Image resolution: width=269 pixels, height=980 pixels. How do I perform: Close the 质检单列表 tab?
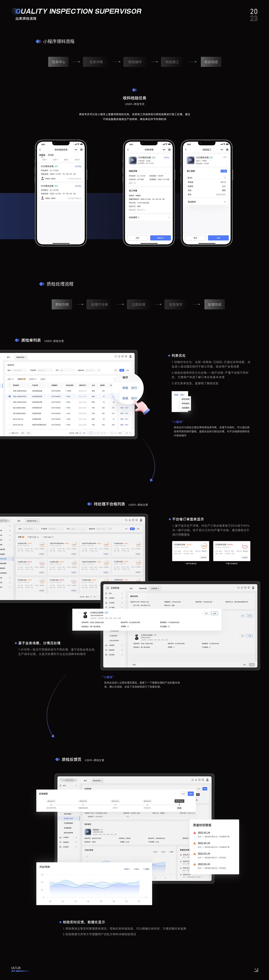coord(25,357)
